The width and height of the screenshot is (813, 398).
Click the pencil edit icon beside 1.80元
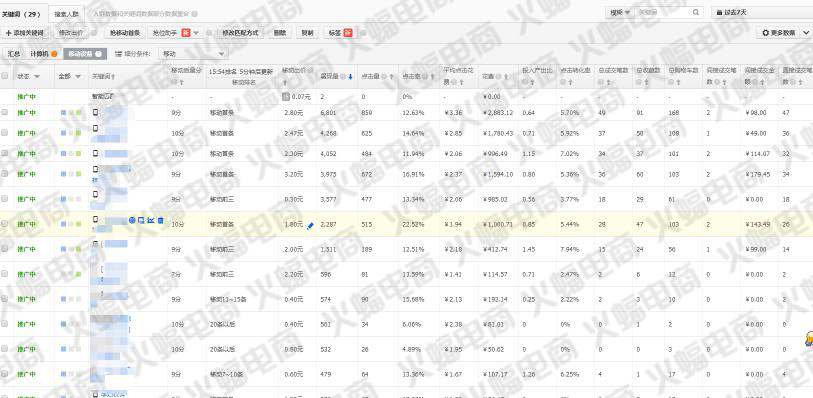pos(310,225)
